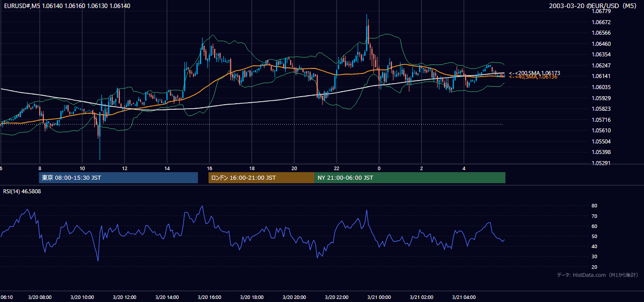Viewport: 644px width, 302px height.
Task: Click price scale value 1.05823
Action: (x=602, y=109)
